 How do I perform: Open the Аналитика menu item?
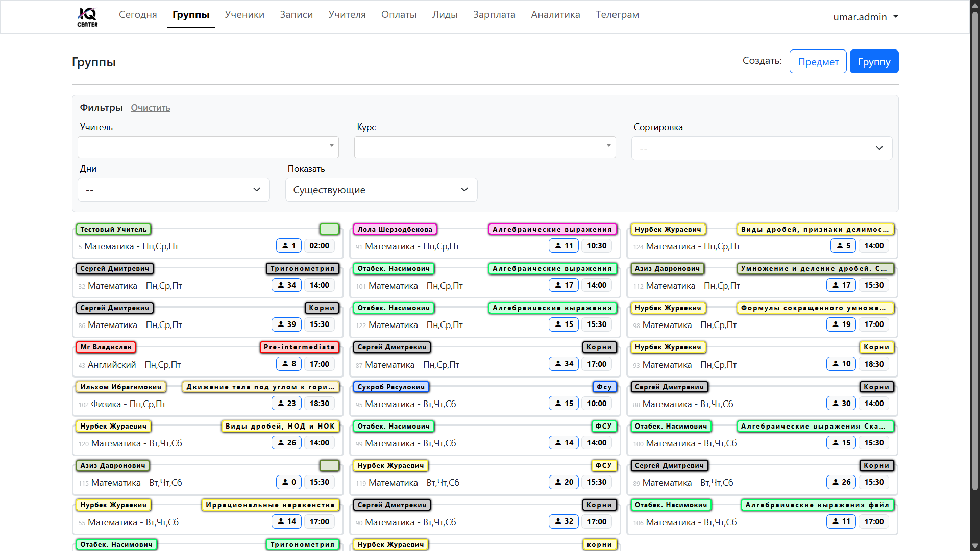(x=555, y=15)
